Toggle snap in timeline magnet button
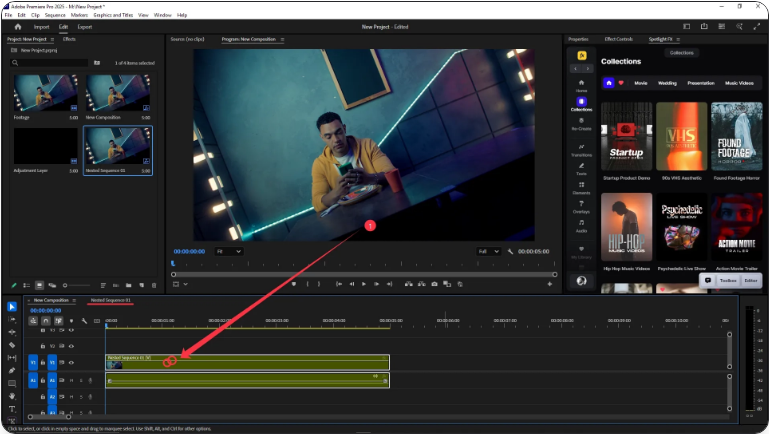769x434 pixels. pos(45,321)
